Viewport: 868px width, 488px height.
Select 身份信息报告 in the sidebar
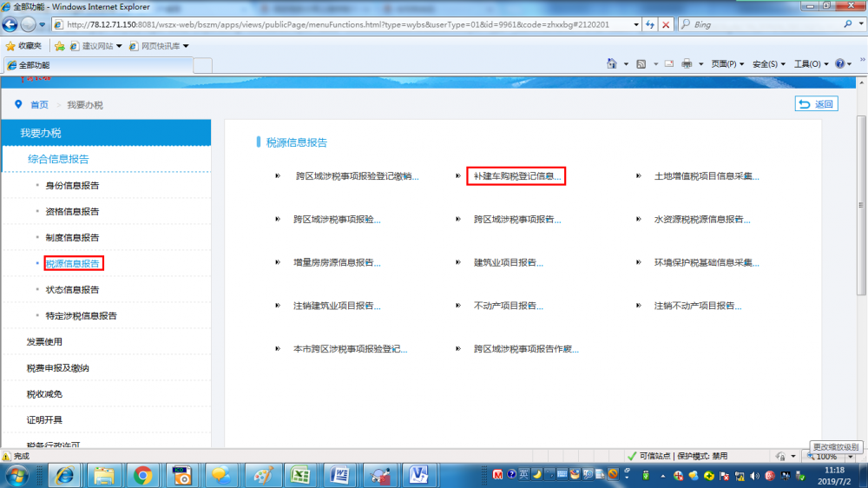click(x=72, y=186)
